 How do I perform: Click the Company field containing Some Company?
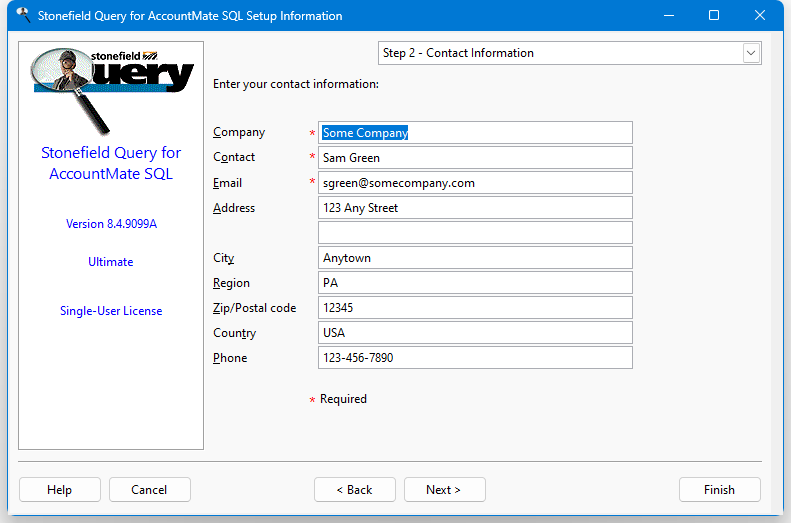coord(475,133)
